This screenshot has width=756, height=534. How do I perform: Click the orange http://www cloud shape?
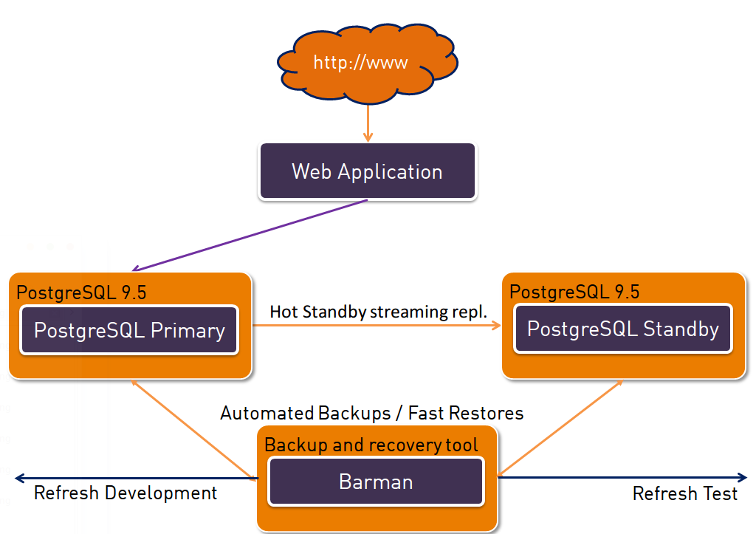[x=367, y=64]
